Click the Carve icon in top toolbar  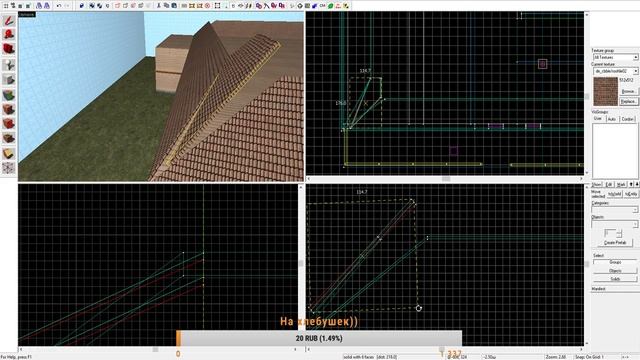[x=82, y=6]
